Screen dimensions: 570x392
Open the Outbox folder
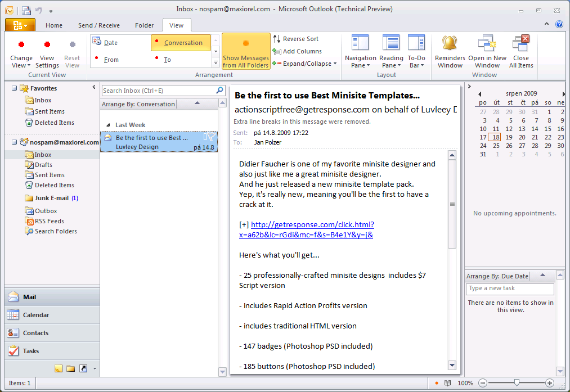(x=46, y=211)
